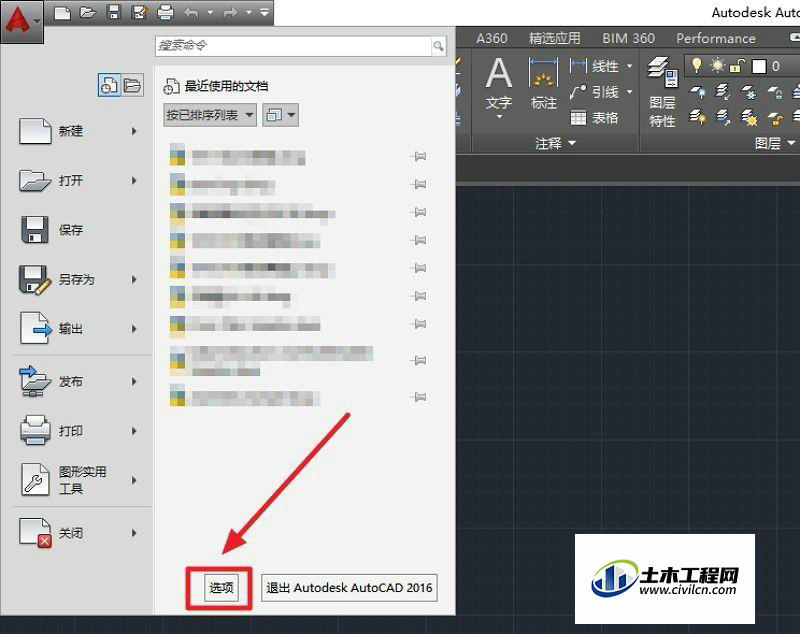This screenshot has width=800, height=634.
Task: Click the Thaw All Layers sun icon
Action: (749, 118)
